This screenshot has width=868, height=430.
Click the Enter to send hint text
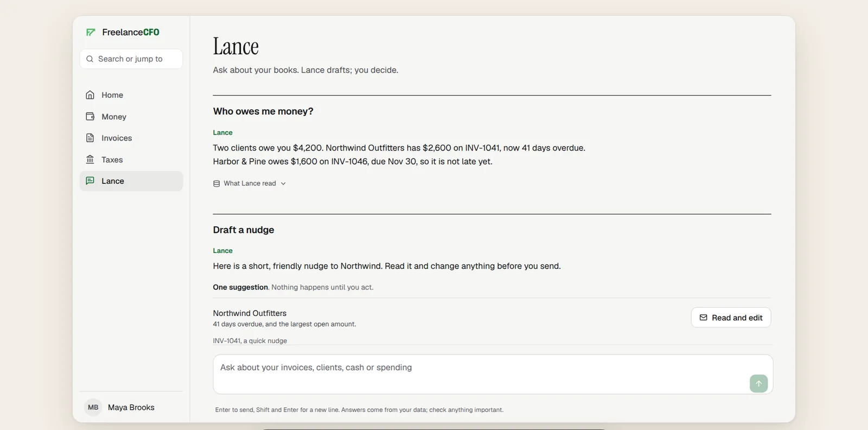coord(359,410)
